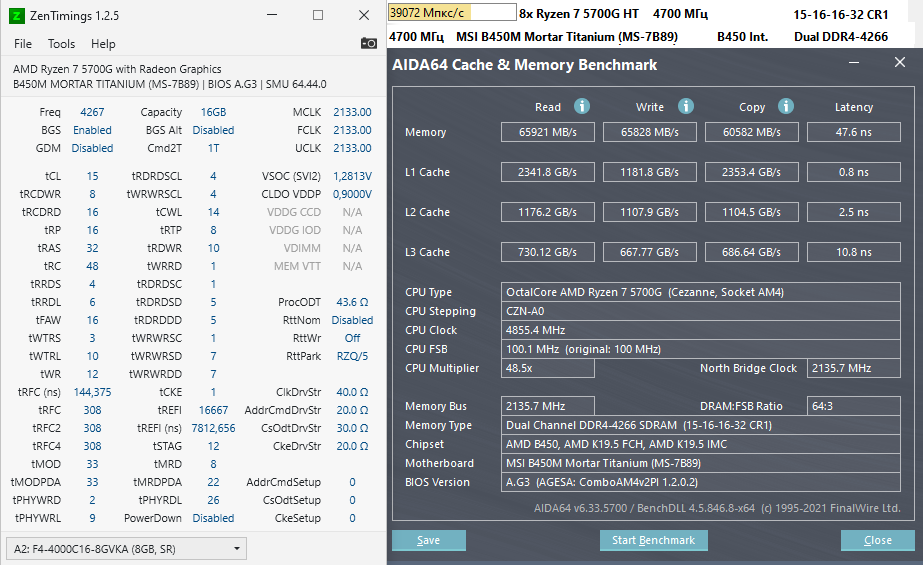Screen dimensions: 923x565
Task: Click the 39072 Мпкс/с highlighted field
Action: pyautogui.click(x=451, y=12)
